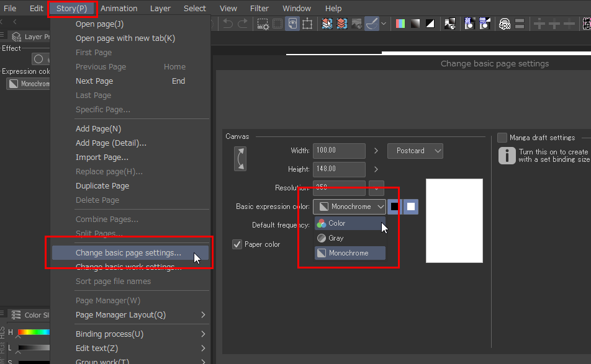Click the expression color conversion toolbar icon
The image size is (591, 364).
coord(449,24)
